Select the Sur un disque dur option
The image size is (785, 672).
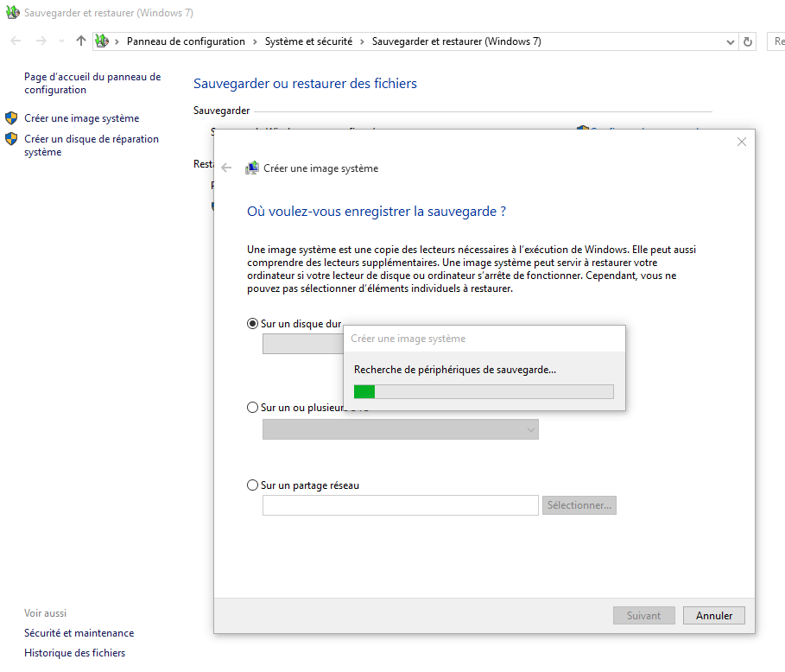(x=252, y=324)
